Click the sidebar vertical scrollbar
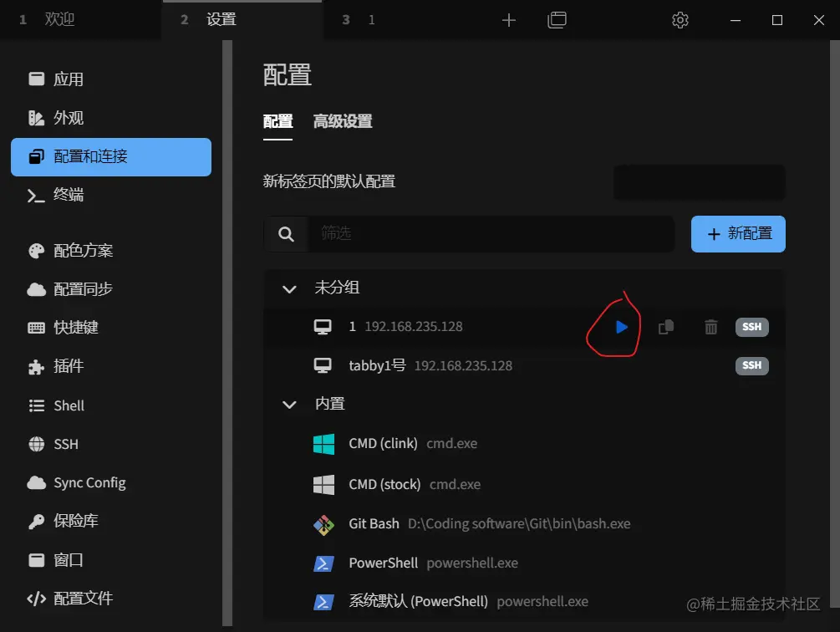This screenshot has height=632, width=840. tap(227, 333)
